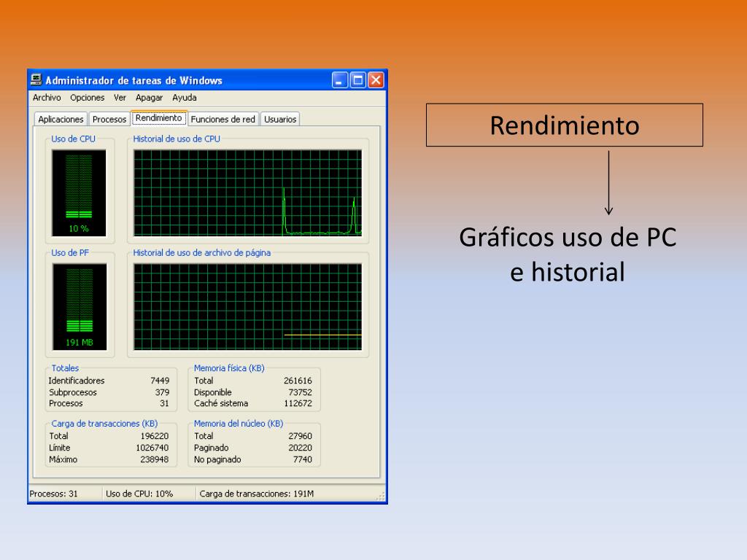Click the Totales group label
The height and width of the screenshot is (560, 747).
pyautogui.click(x=65, y=368)
